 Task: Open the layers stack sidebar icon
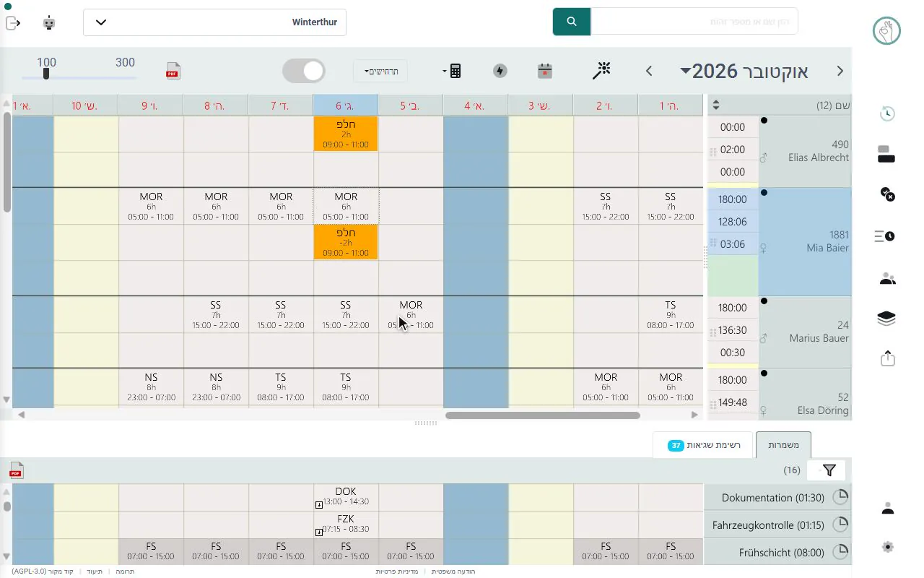tap(887, 319)
